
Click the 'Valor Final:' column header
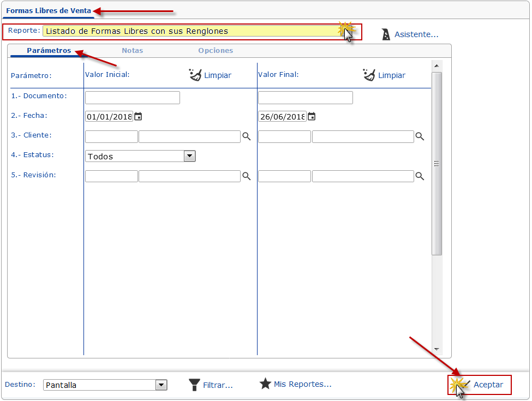(x=278, y=75)
